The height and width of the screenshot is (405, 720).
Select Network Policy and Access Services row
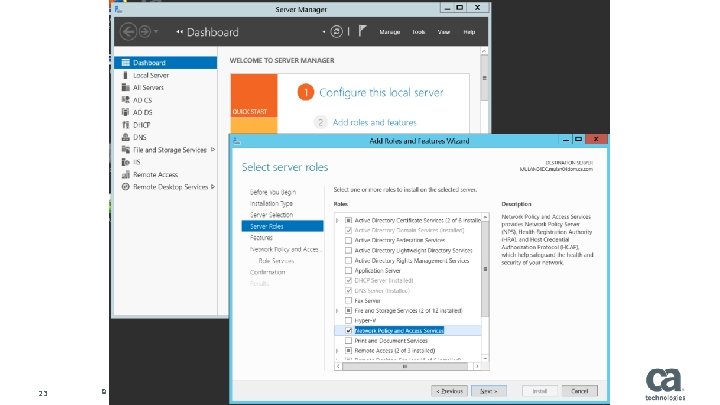pos(408,331)
